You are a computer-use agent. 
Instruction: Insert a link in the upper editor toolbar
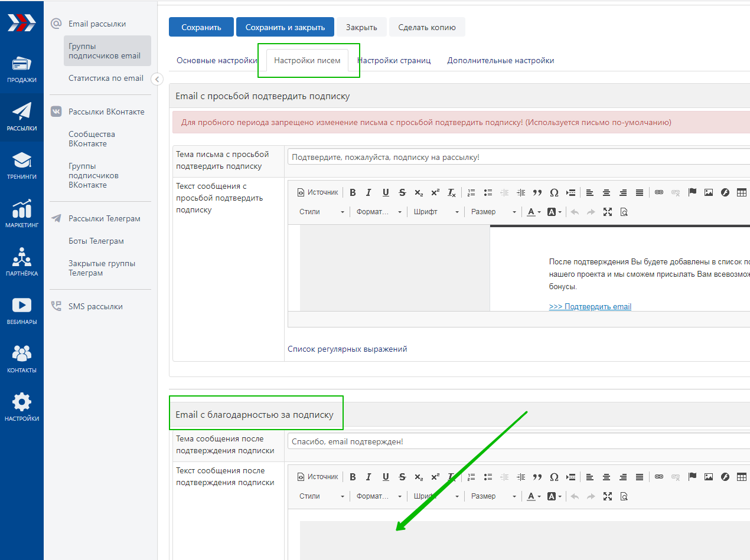point(659,192)
